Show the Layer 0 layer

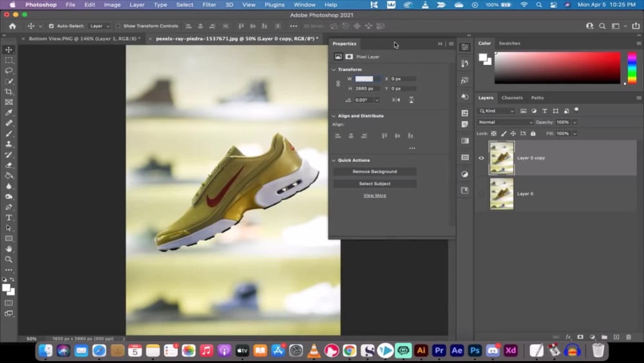tap(481, 193)
